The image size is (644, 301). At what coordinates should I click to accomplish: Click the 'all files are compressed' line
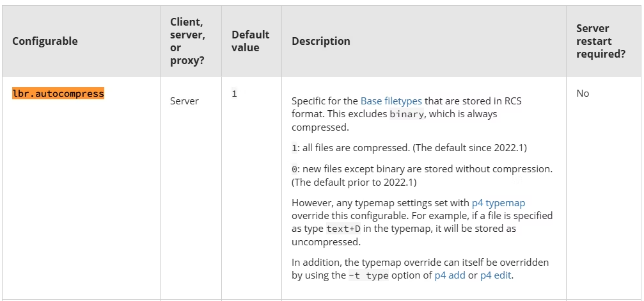click(409, 148)
